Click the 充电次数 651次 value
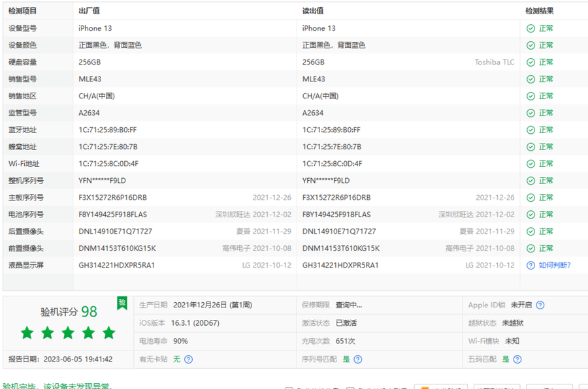The height and width of the screenshot is (389, 588). (345, 341)
